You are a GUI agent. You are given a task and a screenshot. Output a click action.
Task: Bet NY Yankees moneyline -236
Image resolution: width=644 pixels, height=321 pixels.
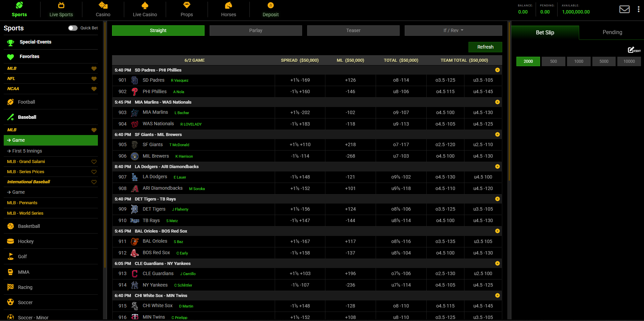pos(350,285)
